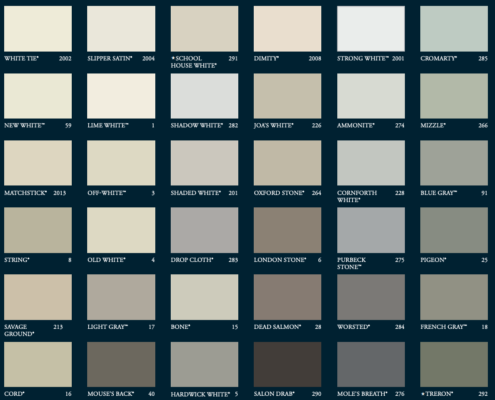This screenshot has width=495, height=400.
Task: Click the "PIGEON" name text
Action: click(432, 260)
